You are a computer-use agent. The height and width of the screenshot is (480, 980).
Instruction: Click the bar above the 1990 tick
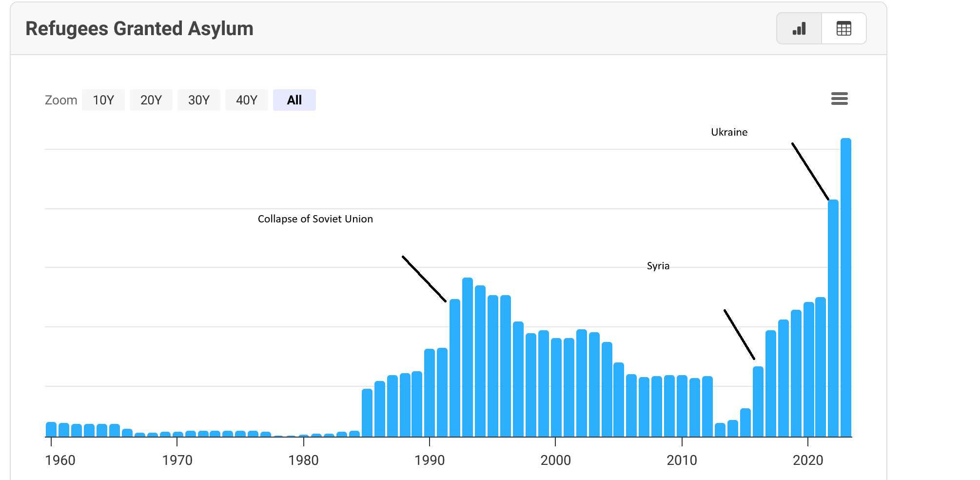pyautogui.click(x=430, y=393)
